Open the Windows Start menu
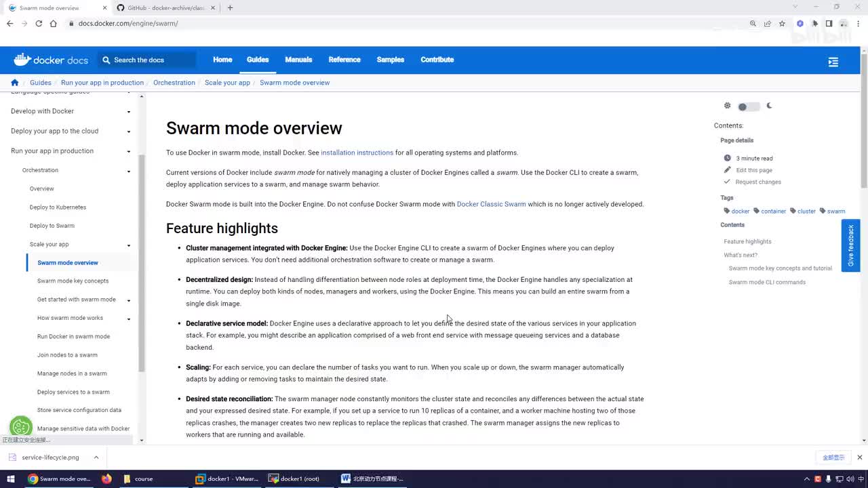Screen dimensions: 868x488 11,479
